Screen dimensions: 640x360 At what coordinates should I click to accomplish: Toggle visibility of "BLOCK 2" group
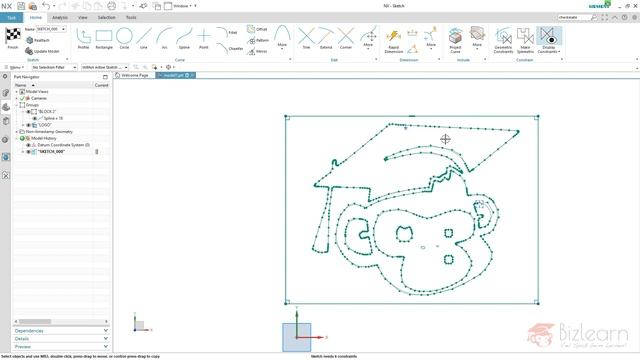[x=29, y=111]
